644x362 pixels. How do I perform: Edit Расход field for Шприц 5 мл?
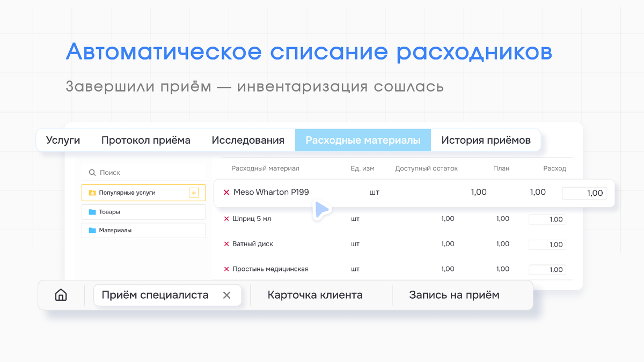[x=547, y=219]
